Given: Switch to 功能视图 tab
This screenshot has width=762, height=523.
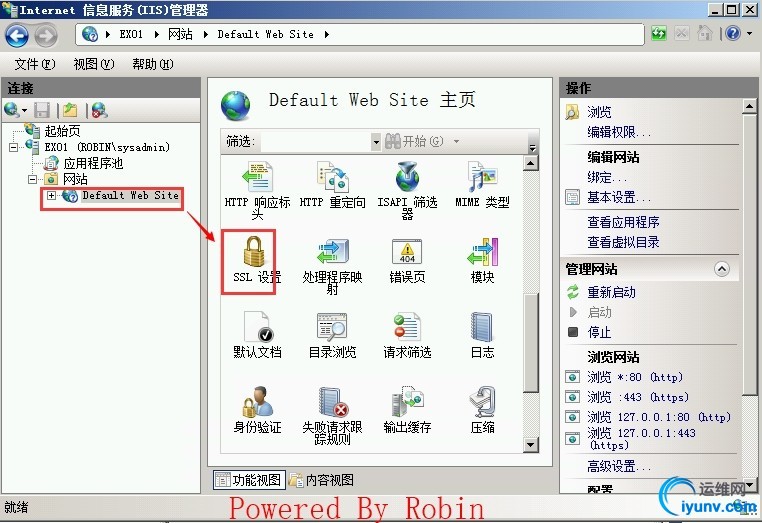Looking at the screenshot, I should 249,480.
